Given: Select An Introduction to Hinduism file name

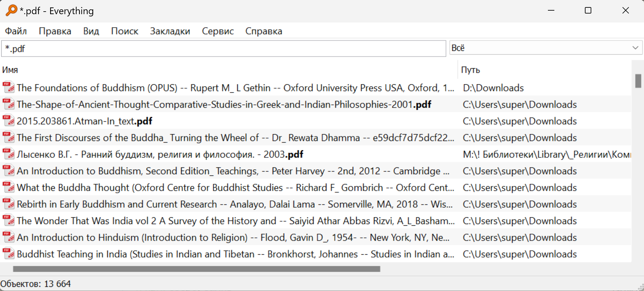Looking at the screenshot, I should coord(233,238).
